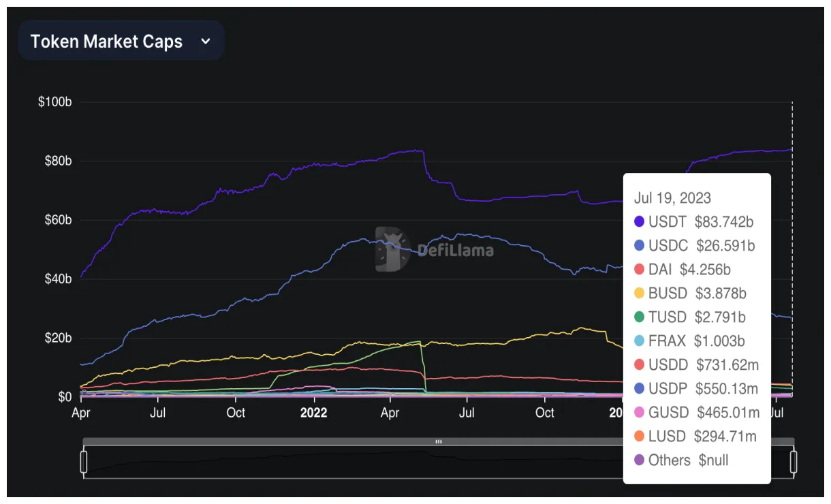Click the BUSD yellow legend dot

639,293
